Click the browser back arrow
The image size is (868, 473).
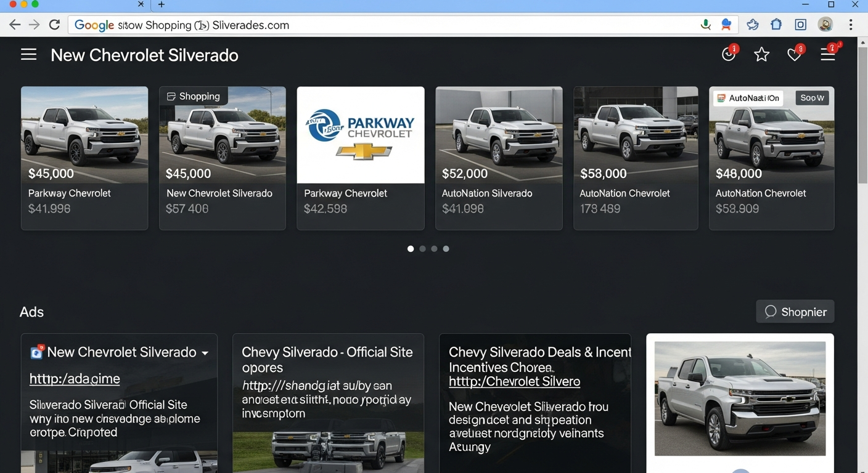[15, 25]
